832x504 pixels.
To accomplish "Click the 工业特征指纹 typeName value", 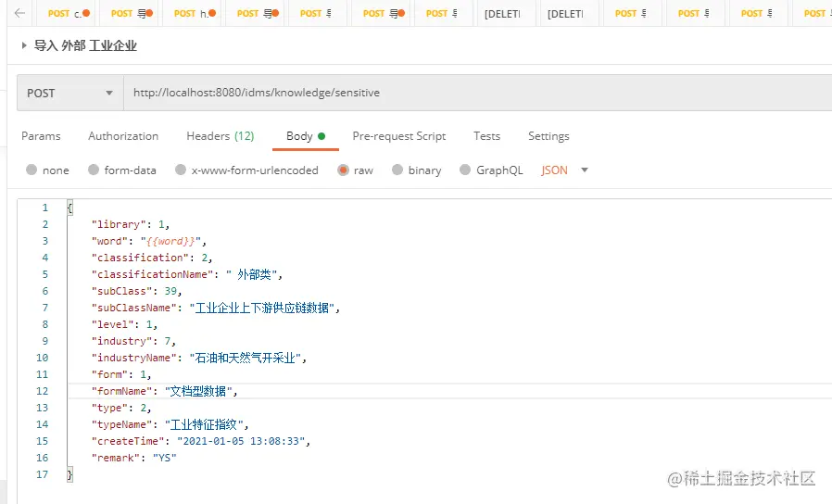I will 204,424.
